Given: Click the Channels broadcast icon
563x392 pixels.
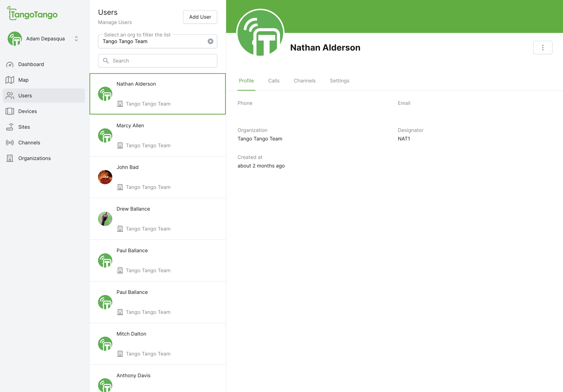Looking at the screenshot, I should [10, 143].
